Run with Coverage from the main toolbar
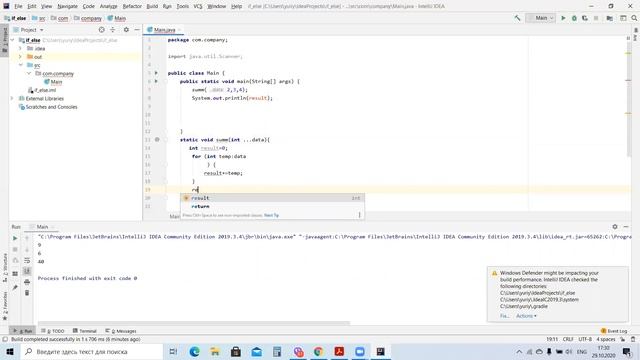This screenshot has width=640, height=360. pyautogui.click(x=585, y=18)
